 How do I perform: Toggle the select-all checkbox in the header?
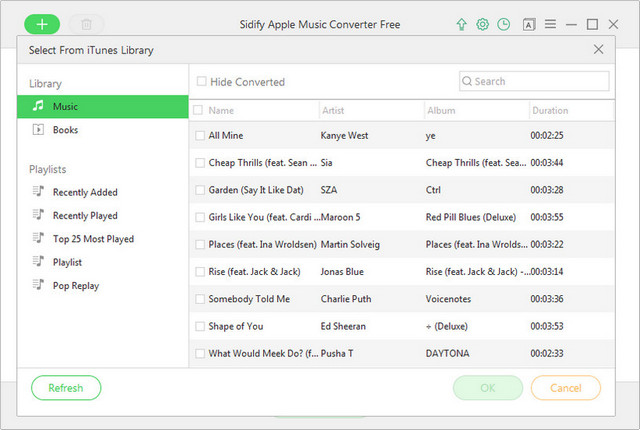(x=198, y=111)
